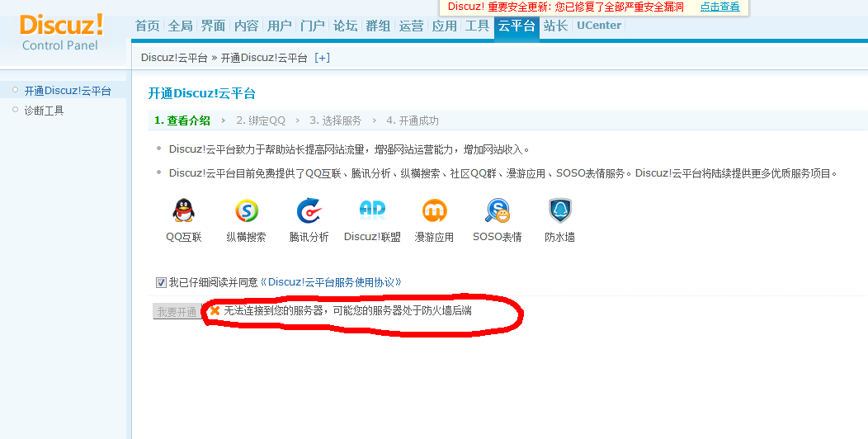The height and width of the screenshot is (439, 868).
Task: Expand the [+] shortcut in breadcrumb
Action: pyautogui.click(x=322, y=58)
